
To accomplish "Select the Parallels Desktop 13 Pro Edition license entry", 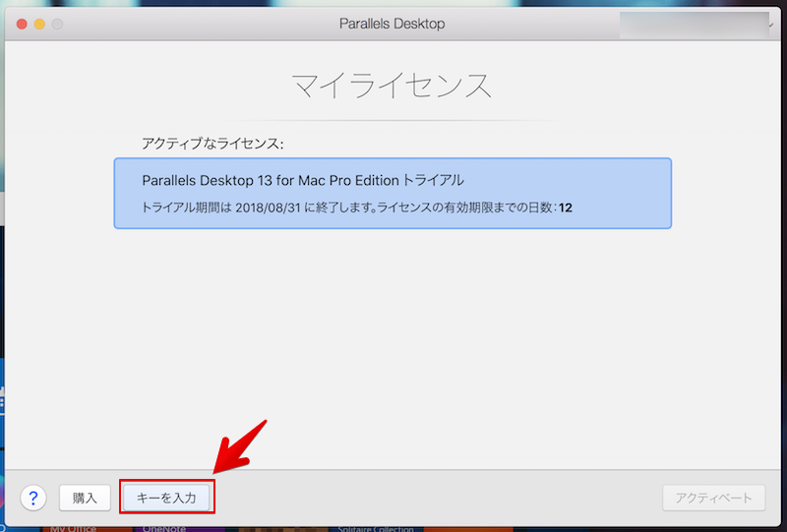I will (393, 193).
